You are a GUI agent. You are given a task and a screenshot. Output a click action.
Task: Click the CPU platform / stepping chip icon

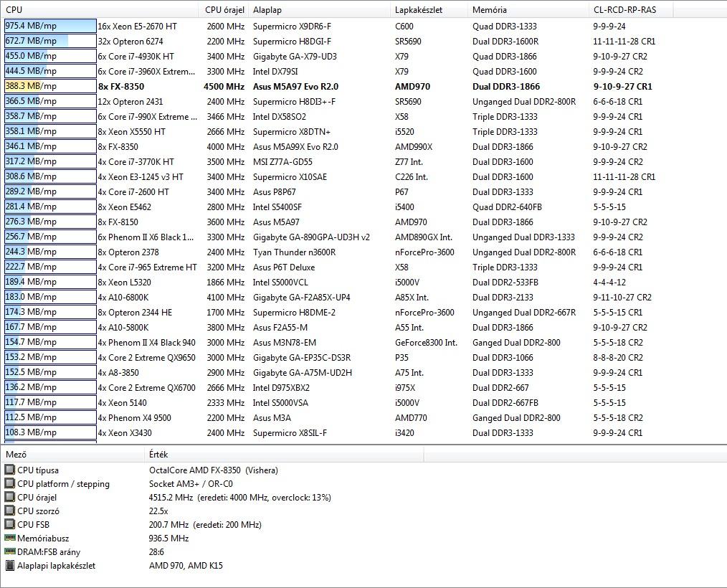[x=9, y=483]
